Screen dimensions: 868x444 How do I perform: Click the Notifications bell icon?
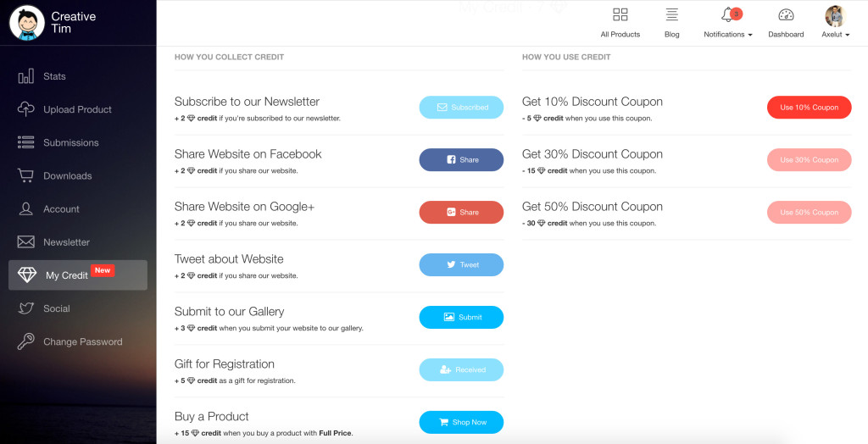(x=727, y=14)
